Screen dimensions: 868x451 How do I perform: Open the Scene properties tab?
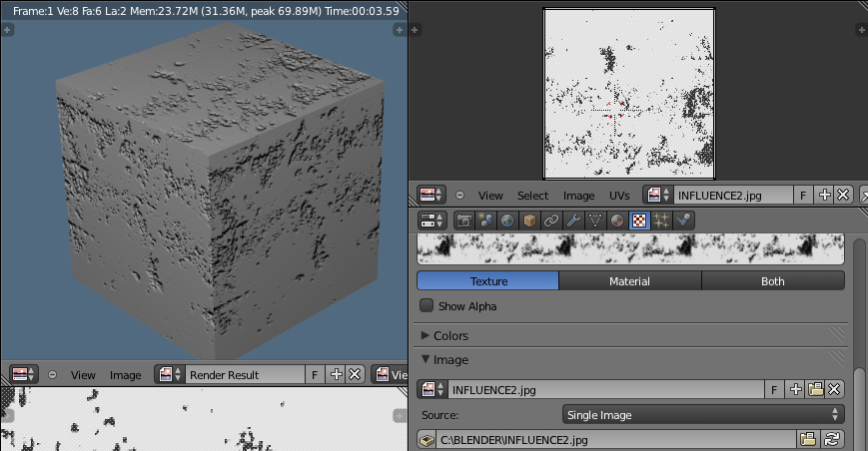pyautogui.click(x=485, y=221)
